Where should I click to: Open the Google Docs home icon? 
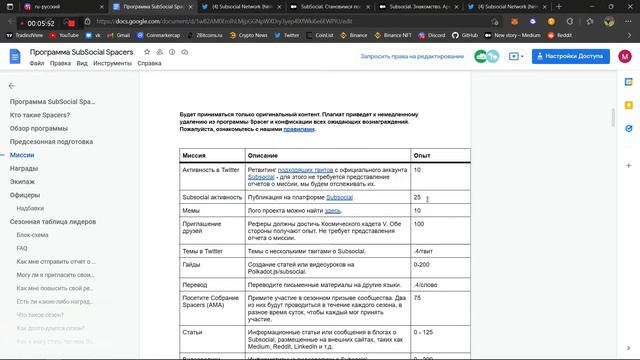click(15, 56)
